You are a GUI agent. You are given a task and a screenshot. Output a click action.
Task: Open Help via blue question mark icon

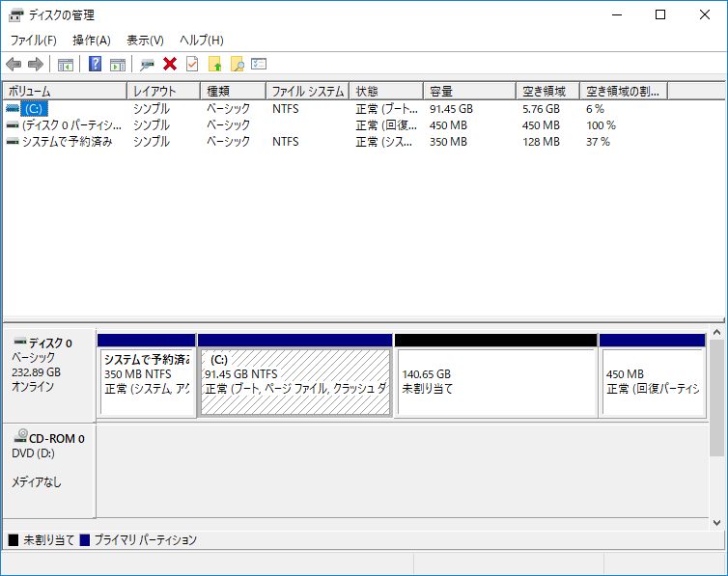(x=95, y=64)
